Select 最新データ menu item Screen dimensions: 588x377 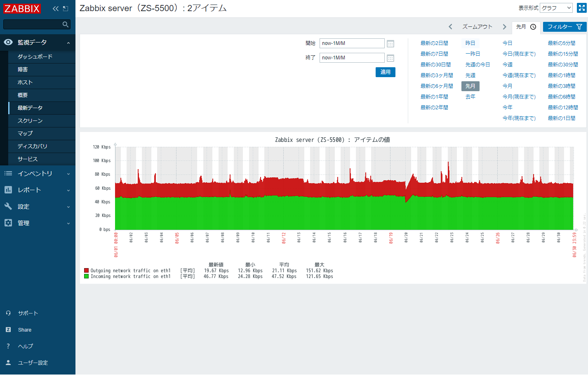click(42, 108)
